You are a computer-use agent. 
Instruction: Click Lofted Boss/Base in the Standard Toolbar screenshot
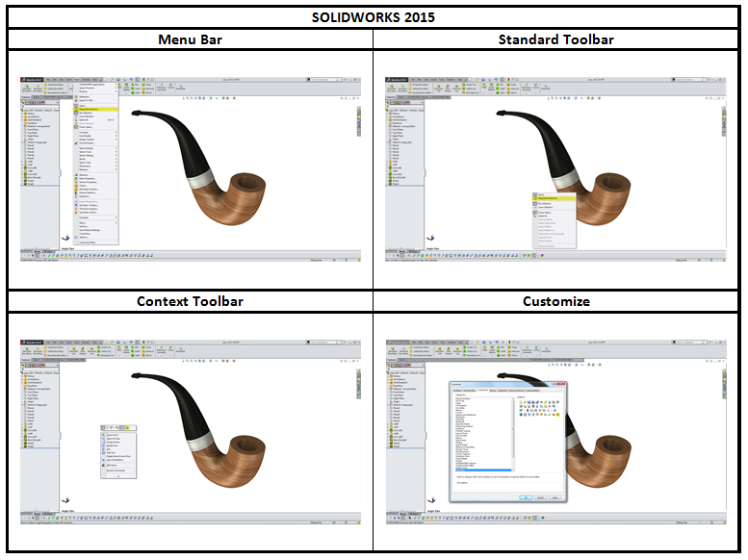[x=419, y=89]
